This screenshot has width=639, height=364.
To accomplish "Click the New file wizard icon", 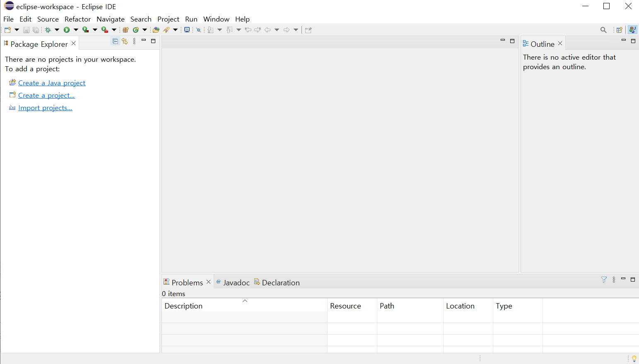I will (x=7, y=30).
